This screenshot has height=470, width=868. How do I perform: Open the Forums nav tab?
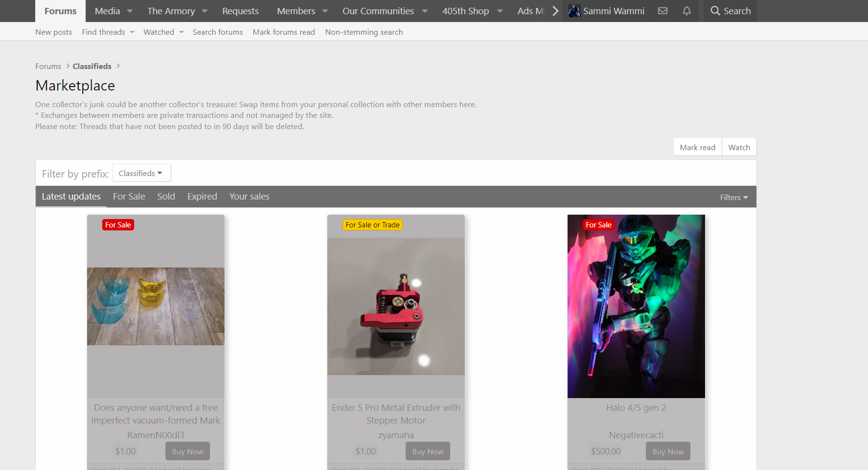pyautogui.click(x=61, y=11)
